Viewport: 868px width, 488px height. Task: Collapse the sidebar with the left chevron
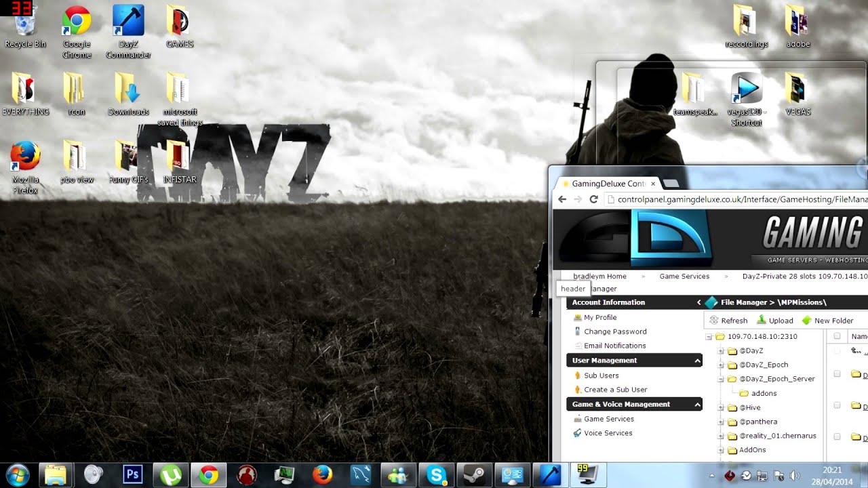[x=698, y=302]
